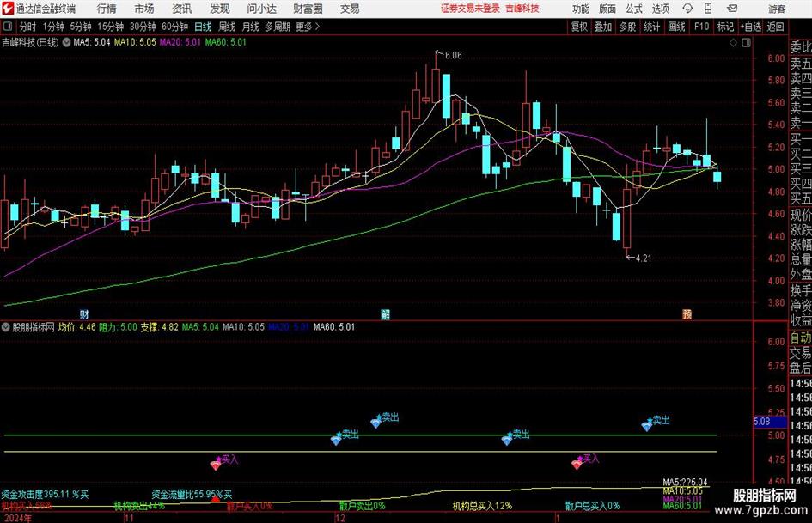Image resolution: width=812 pixels, height=523 pixels.
Task: Click the diamond icon above main chart
Action: 733,43
